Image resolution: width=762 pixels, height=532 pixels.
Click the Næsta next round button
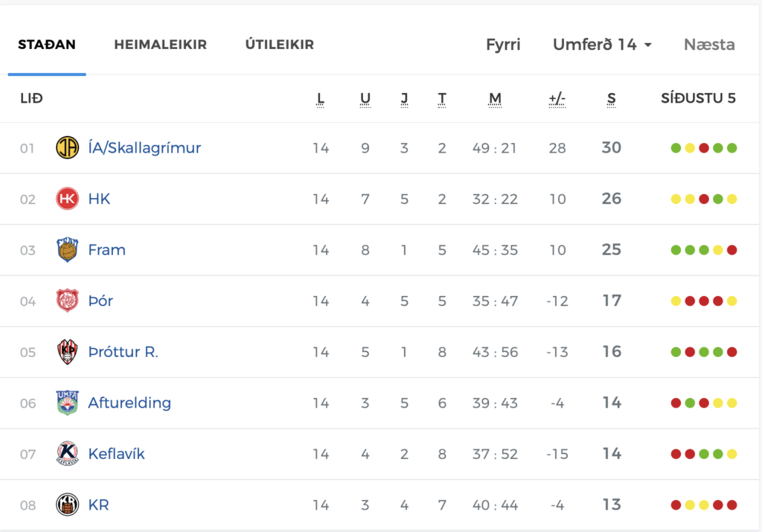coord(709,45)
